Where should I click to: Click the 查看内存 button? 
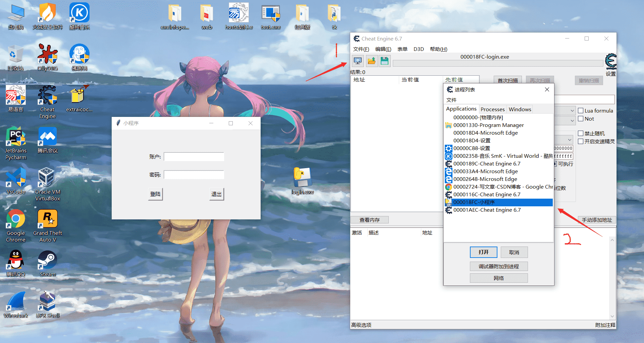pos(370,220)
